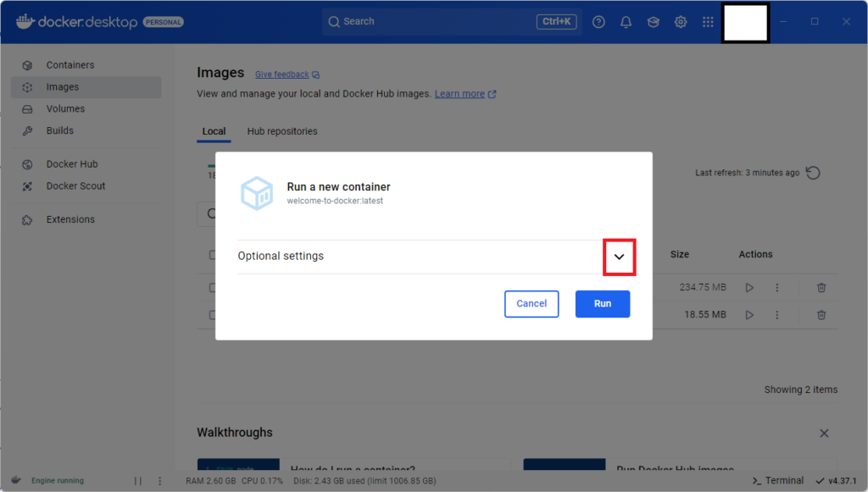Viewport: 868px width, 492px height.
Task: Open the Containers section in sidebar
Action: click(86, 64)
